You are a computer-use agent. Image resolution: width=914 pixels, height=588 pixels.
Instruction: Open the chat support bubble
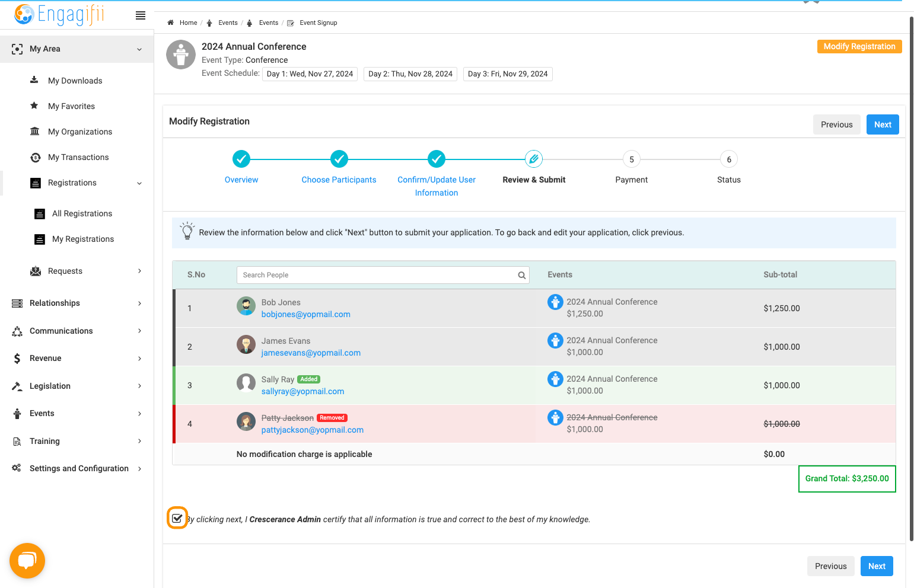tap(27, 560)
